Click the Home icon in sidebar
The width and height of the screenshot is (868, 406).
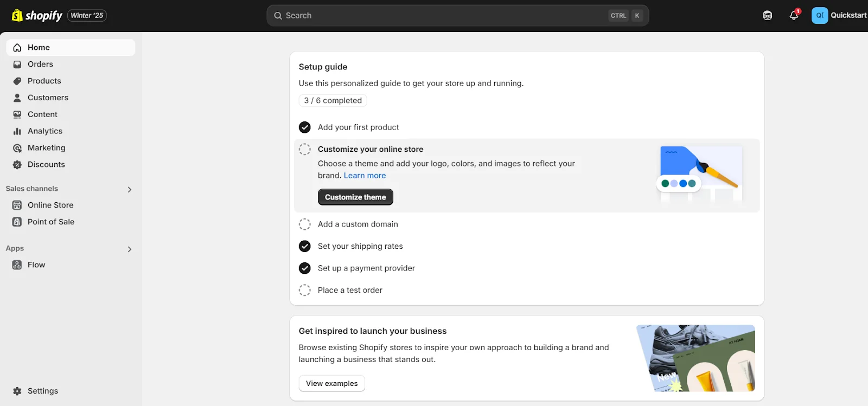17,48
